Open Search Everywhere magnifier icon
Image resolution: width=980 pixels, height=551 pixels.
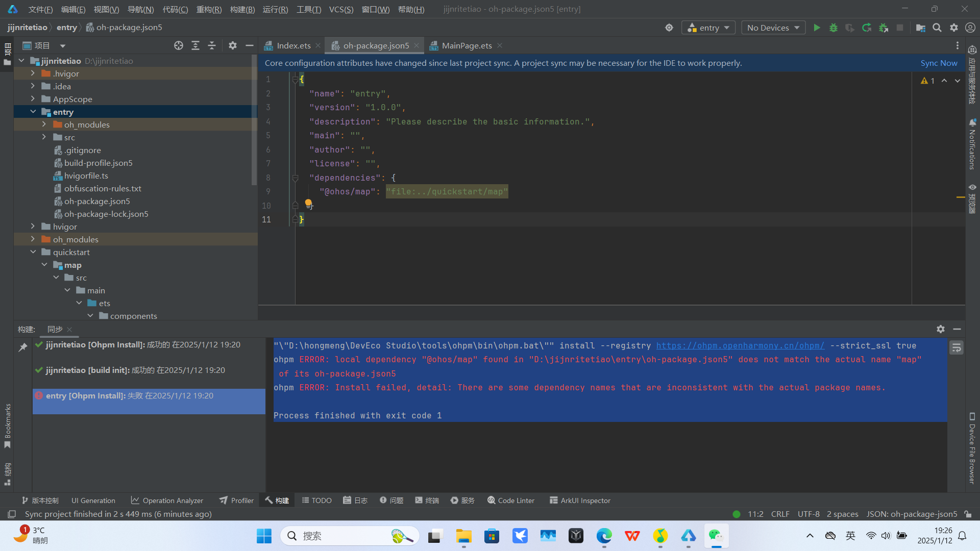(937, 28)
